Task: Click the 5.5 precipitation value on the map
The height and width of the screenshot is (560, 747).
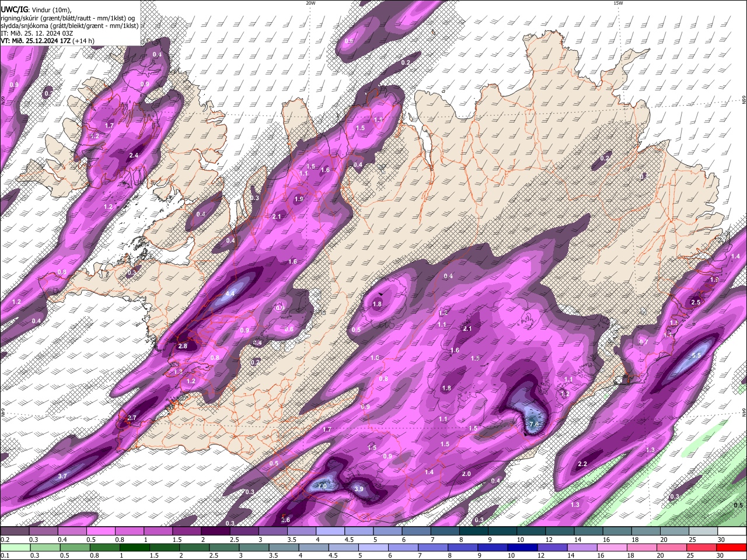Action: point(696,355)
